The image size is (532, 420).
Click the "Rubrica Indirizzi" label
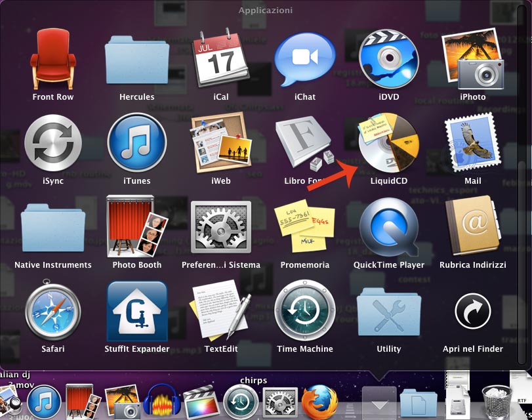(x=472, y=265)
